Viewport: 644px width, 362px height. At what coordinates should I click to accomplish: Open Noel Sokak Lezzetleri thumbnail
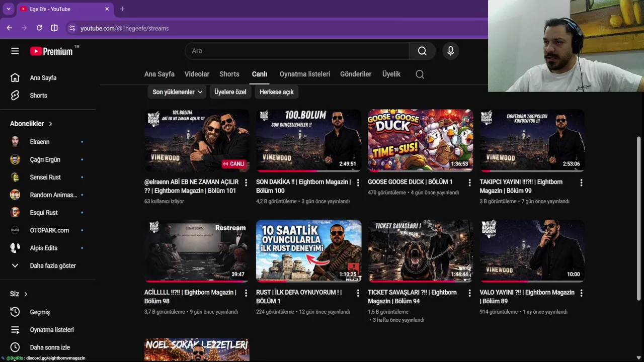(197, 350)
